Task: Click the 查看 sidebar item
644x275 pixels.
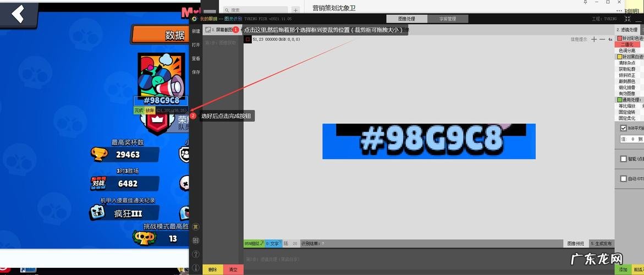Action: (196, 59)
